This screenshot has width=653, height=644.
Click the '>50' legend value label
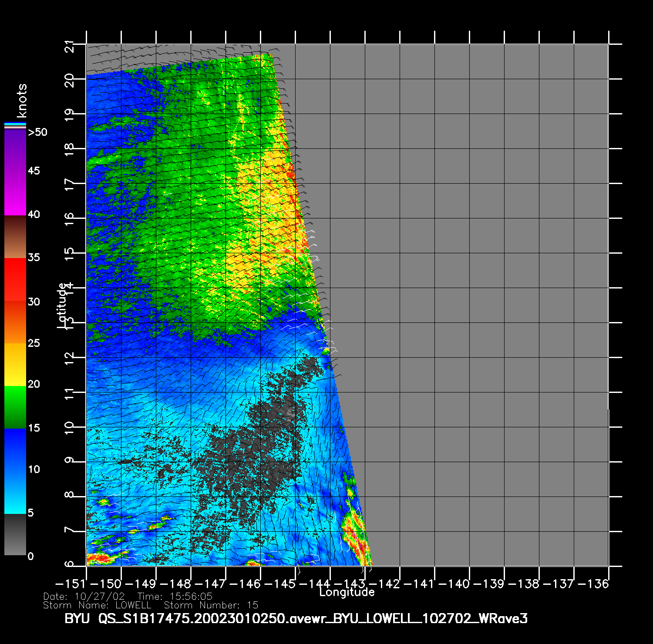pyautogui.click(x=37, y=132)
